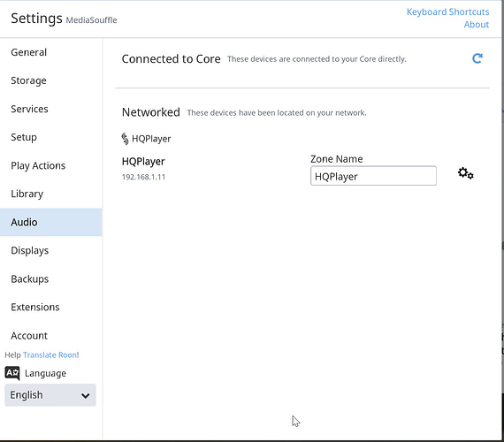This screenshot has height=442, width=504.
Task: Open Keyboard Shortcuts link
Action: click(x=447, y=11)
